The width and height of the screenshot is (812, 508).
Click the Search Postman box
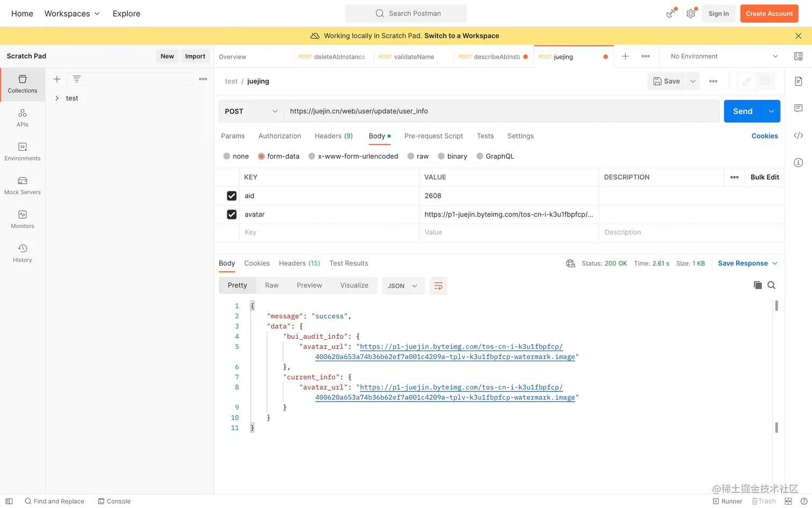coord(406,13)
